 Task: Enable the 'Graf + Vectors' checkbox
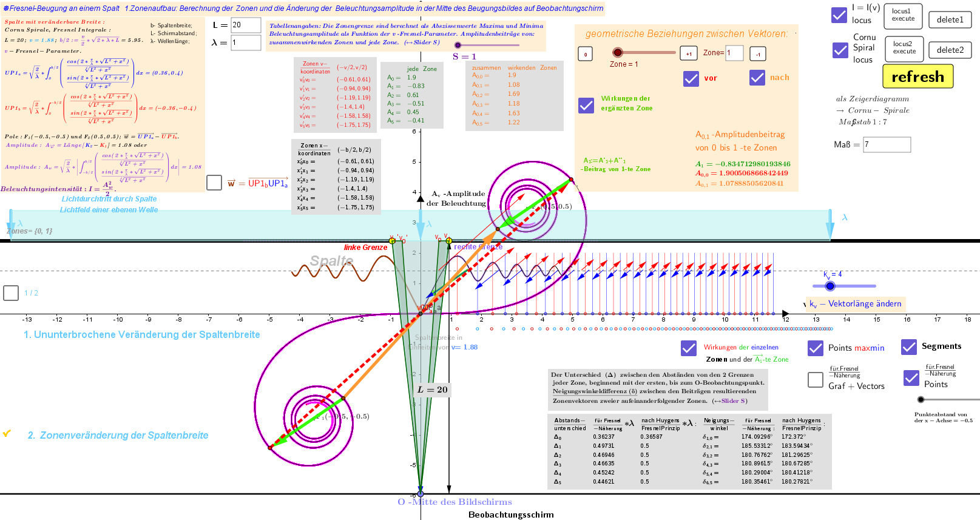pyautogui.click(x=816, y=379)
